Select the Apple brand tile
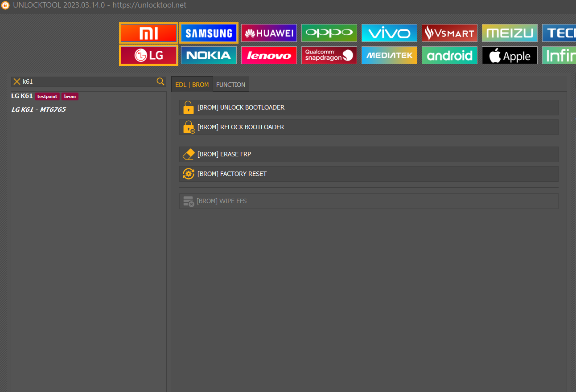Image resolution: width=576 pixels, height=392 pixels. coord(510,55)
